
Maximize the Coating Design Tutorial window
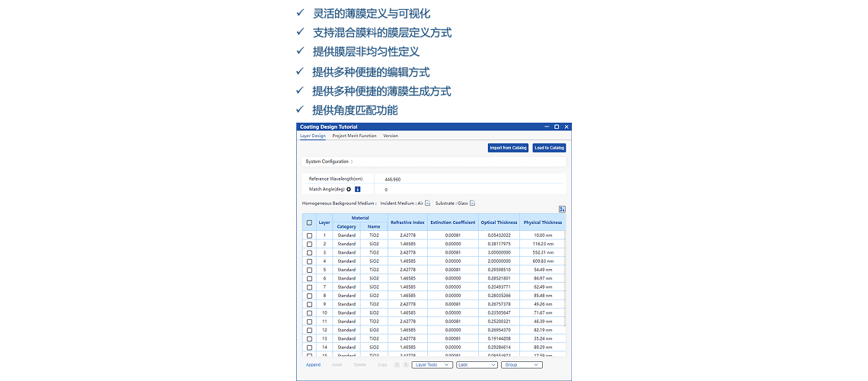pyautogui.click(x=557, y=126)
